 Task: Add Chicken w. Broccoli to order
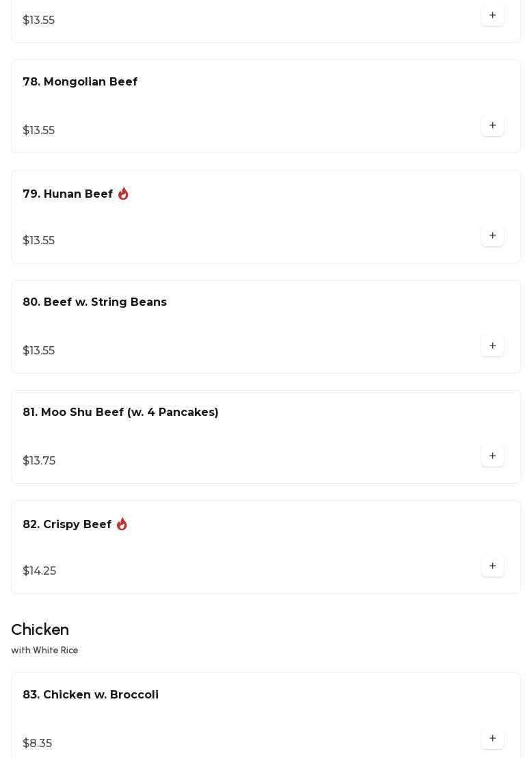[x=492, y=739]
